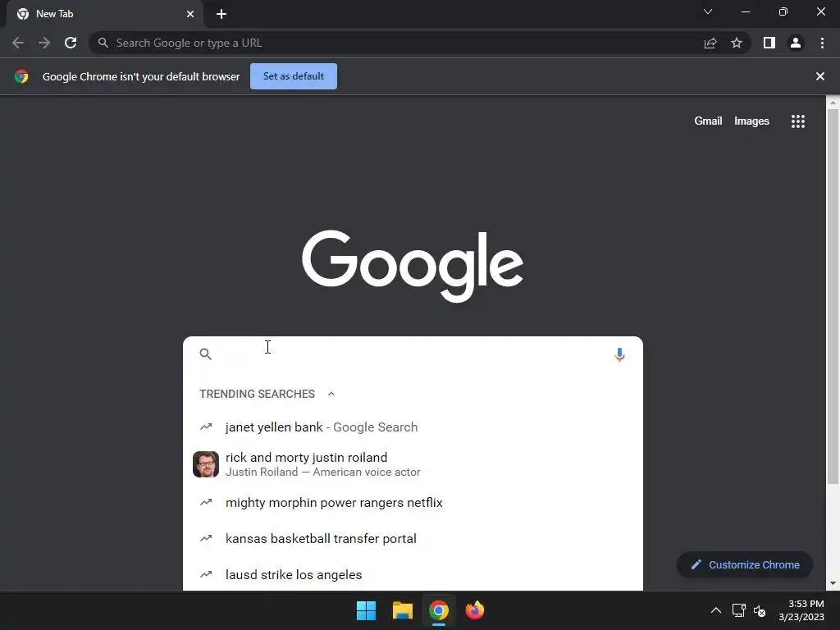Focus the address bar URL field

[396, 43]
